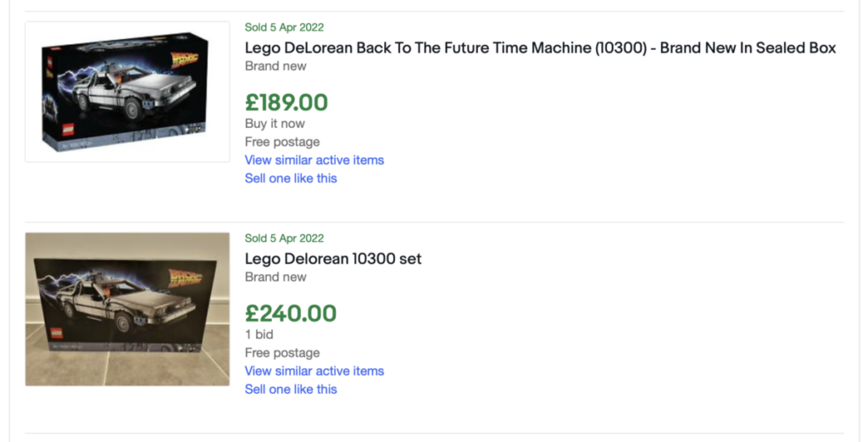This screenshot has height=442, width=868.
Task: Open the £240.00 Delorean box-on-floor photo
Action: coord(127,309)
